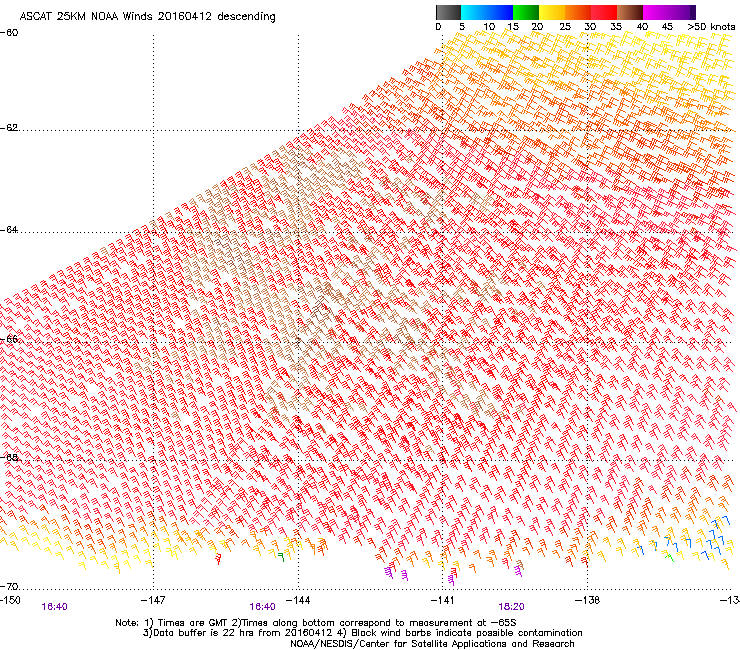This screenshot has height=650, width=740.
Task: Click the yellow 20-25 knots legend segment
Action: [552, 12]
